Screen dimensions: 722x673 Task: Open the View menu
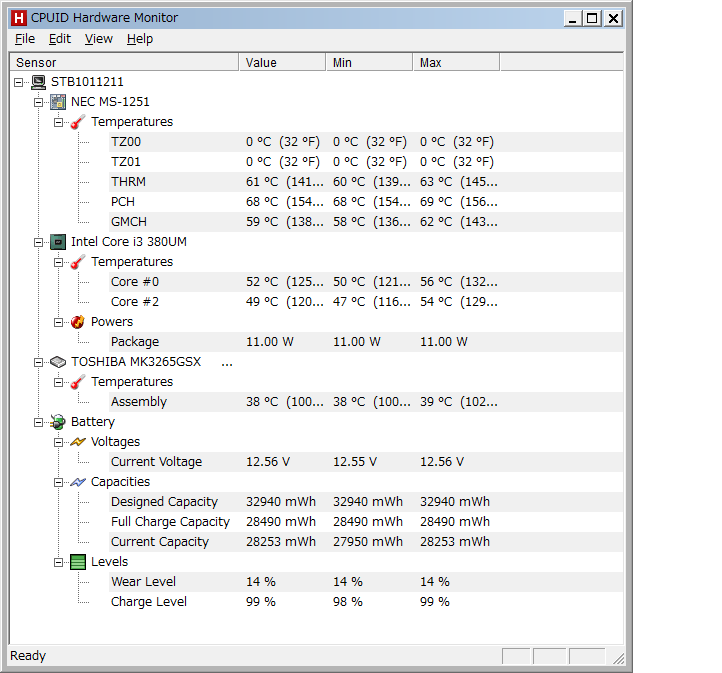tap(99, 39)
